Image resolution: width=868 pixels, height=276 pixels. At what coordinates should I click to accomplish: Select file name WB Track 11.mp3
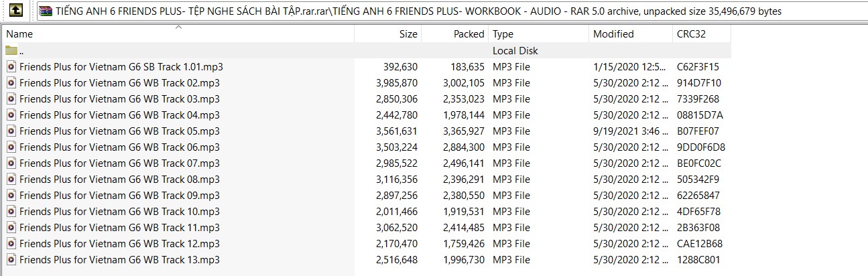tap(119, 227)
